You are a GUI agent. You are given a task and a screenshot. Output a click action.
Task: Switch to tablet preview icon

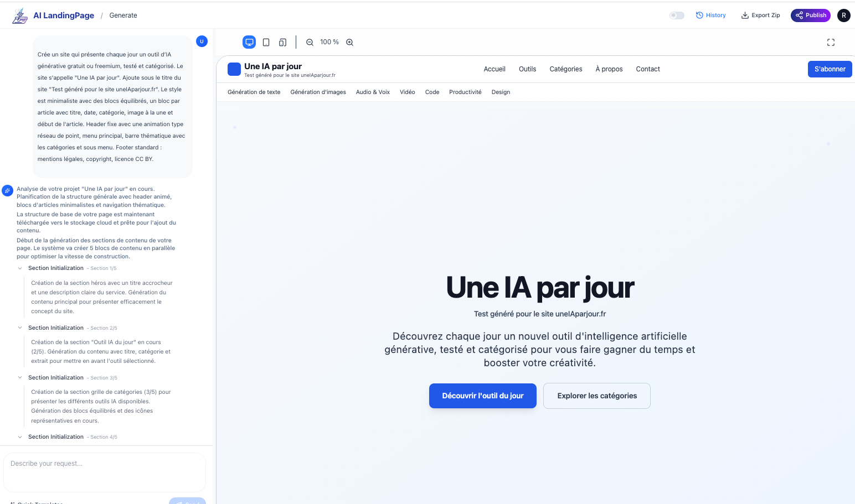266,42
